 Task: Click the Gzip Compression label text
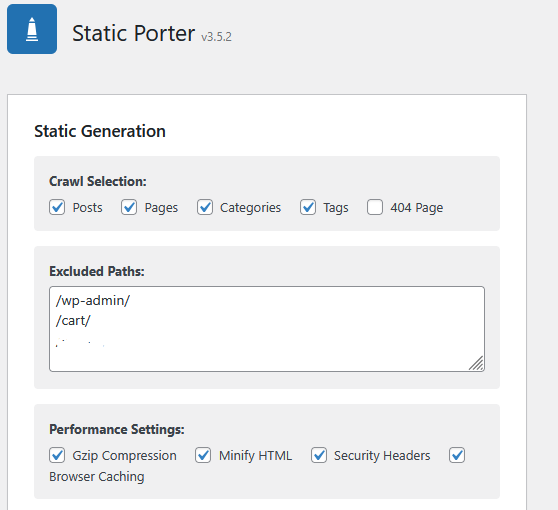tap(125, 456)
